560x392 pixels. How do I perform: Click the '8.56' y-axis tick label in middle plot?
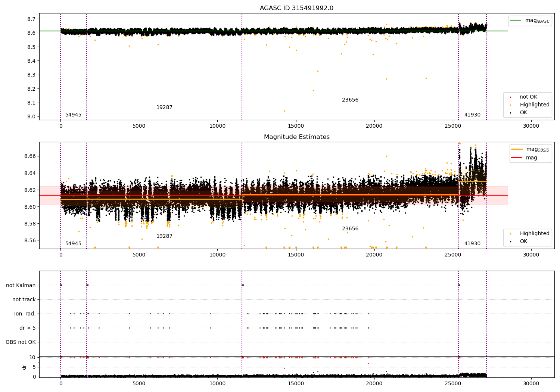[x=30, y=240]
